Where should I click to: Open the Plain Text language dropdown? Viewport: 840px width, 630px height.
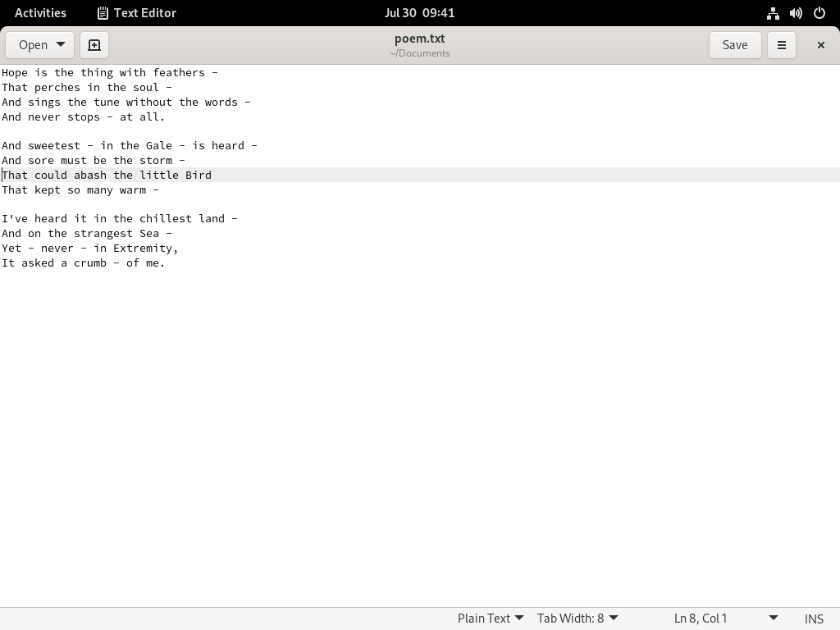(x=491, y=619)
